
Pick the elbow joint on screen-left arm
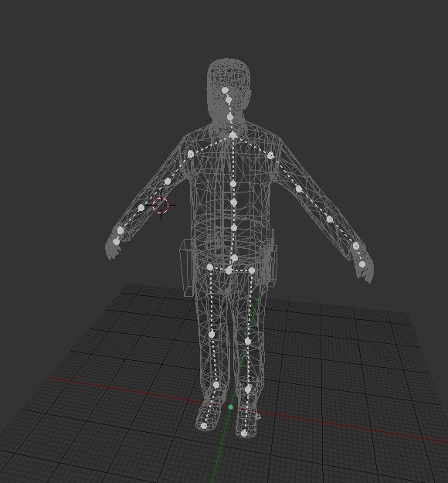141,208
